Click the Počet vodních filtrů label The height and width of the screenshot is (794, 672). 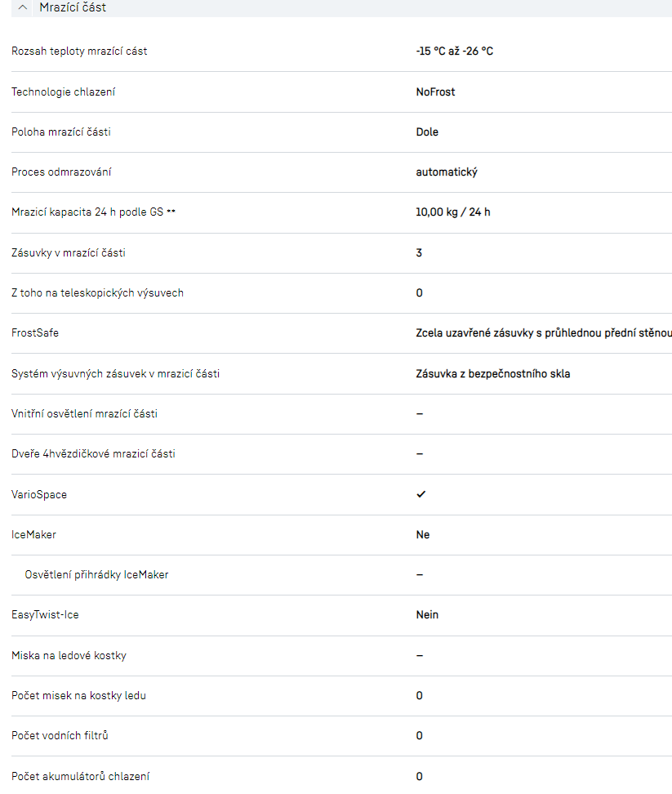click(x=60, y=735)
